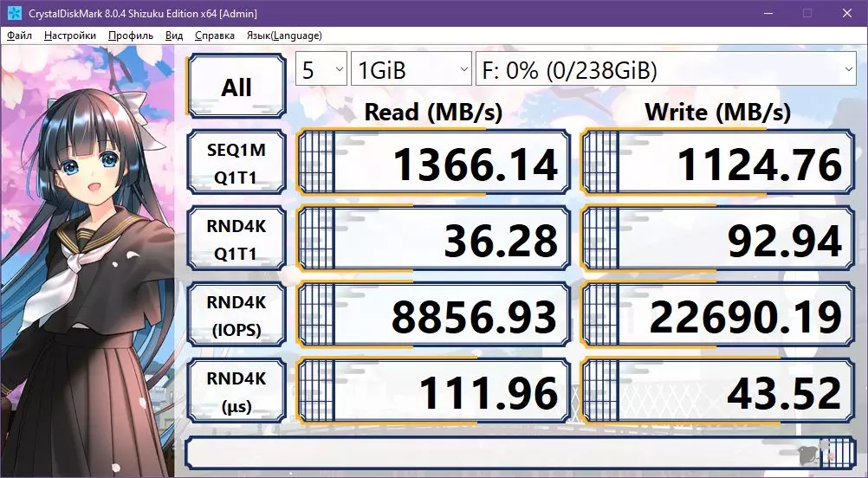Open the test count dropdown showing 5
Image resolution: width=868 pixels, height=478 pixels.
pyautogui.click(x=321, y=69)
